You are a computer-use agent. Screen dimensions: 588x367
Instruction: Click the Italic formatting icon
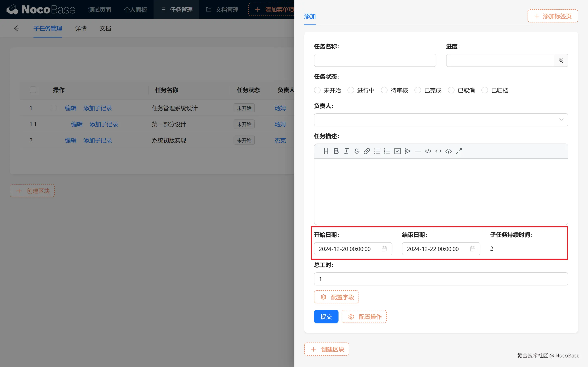346,151
